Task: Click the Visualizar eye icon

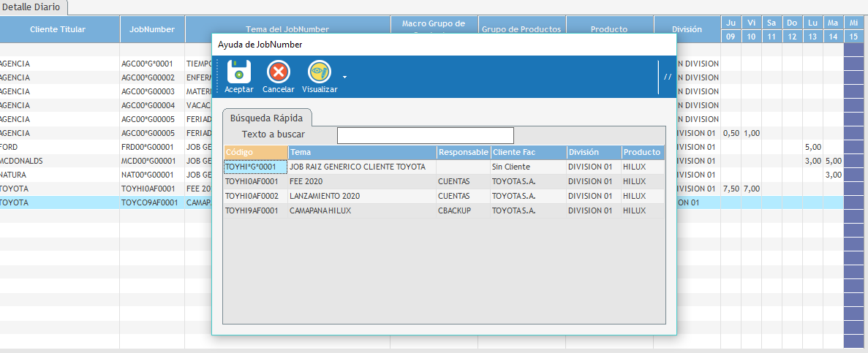Action: click(x=320, y=72)
